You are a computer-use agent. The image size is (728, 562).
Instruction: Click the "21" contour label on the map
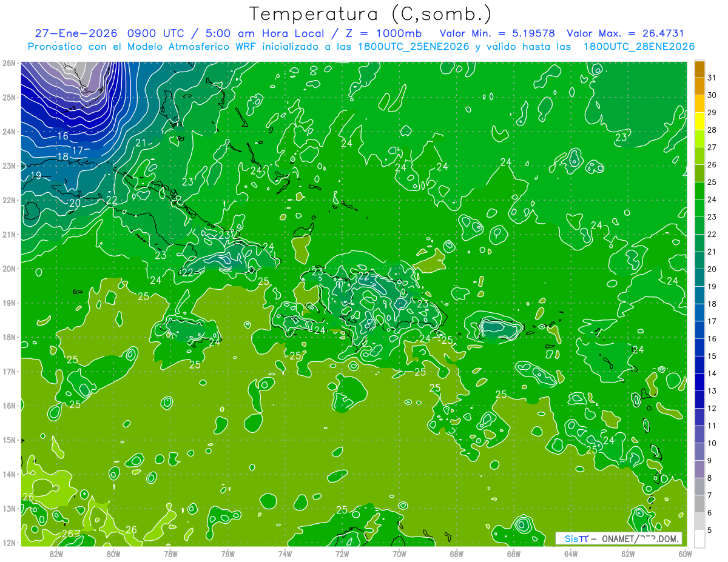click(x=141, y=143)
